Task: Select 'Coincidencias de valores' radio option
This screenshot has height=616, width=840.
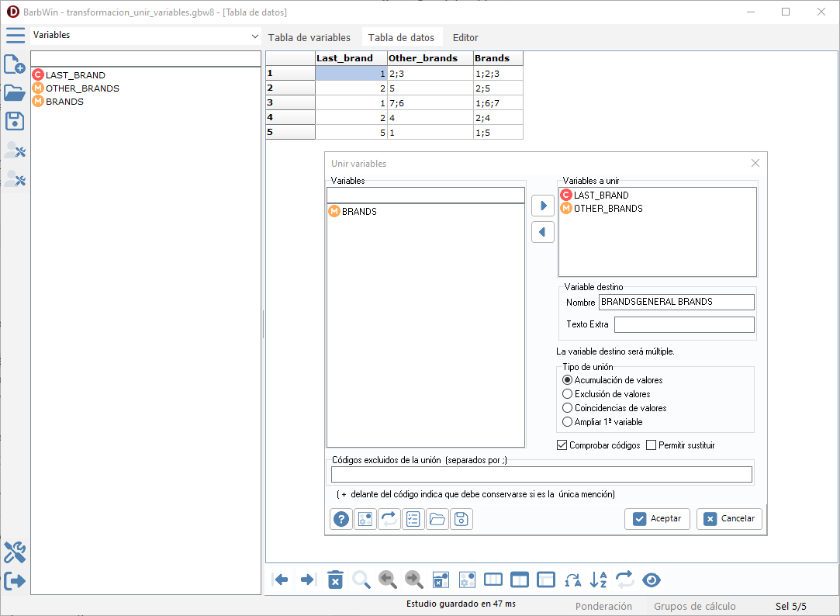Action: [x=568, y=408]
